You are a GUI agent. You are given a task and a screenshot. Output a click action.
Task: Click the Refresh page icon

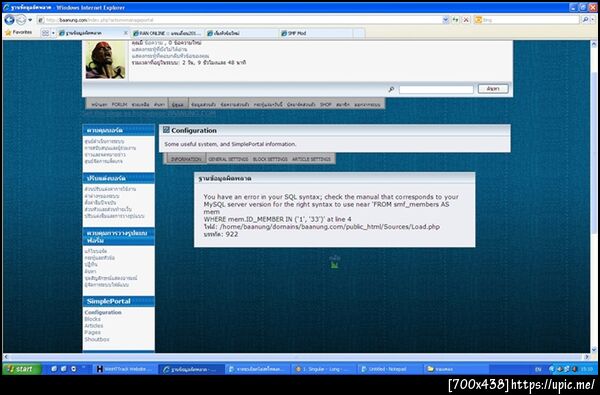[455, 20]
